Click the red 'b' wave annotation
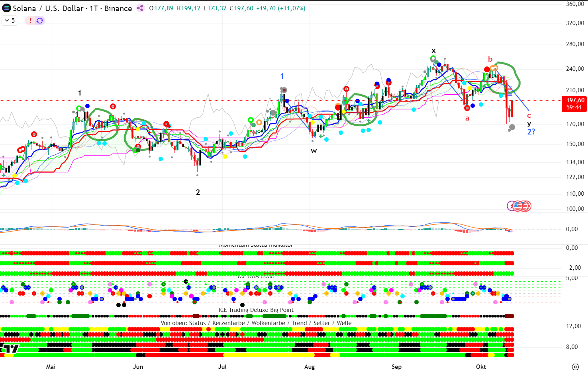The width and height of the screenshot is (588, 372). coord(490,59)
